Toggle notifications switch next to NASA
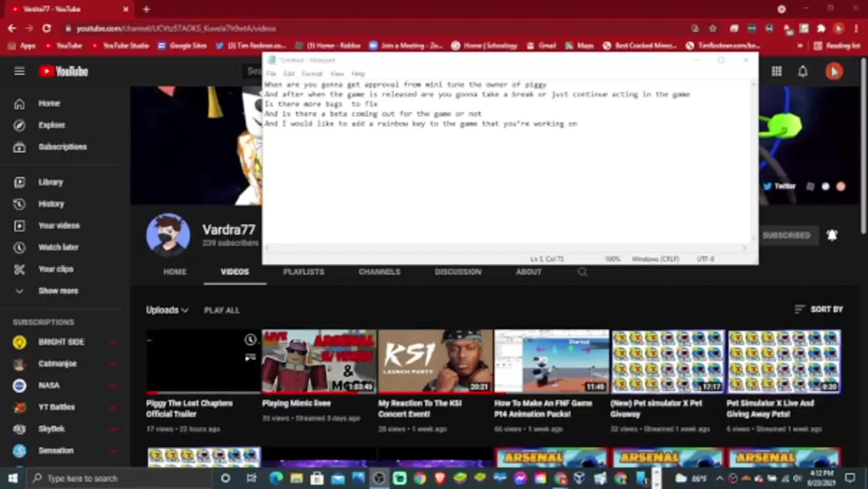868x489 pixels. pyautogui.click(x=112, y=385)
